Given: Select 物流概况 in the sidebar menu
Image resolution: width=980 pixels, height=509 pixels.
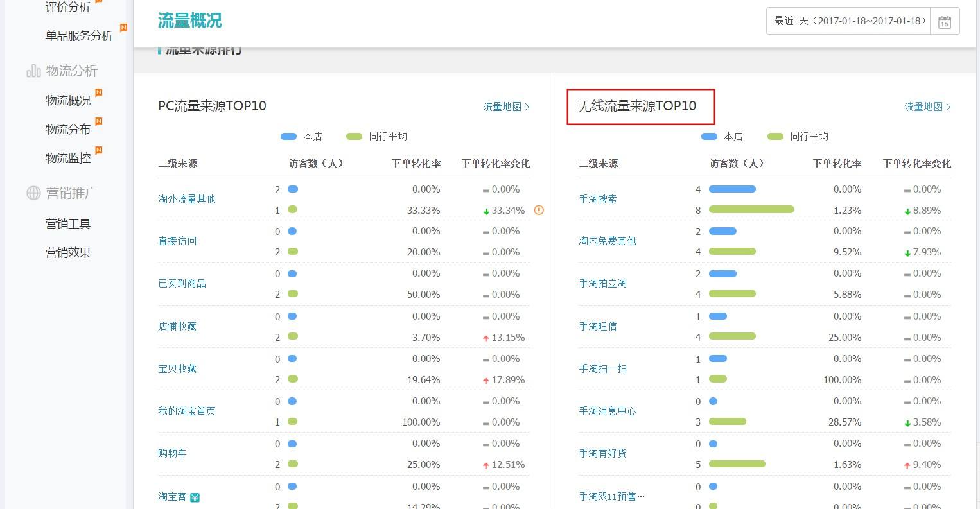Looking at the screenshot, I should coord(68,100).
